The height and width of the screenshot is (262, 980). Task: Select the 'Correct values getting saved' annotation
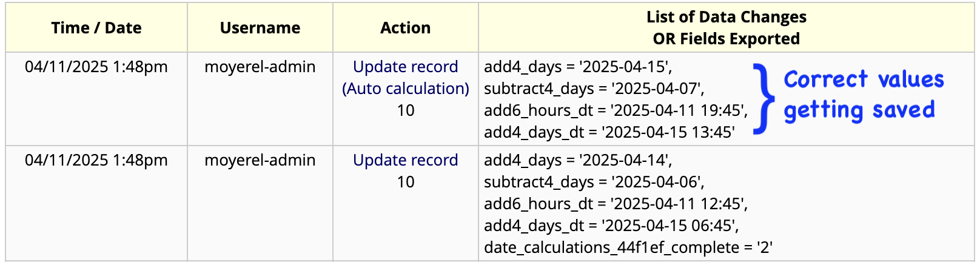tap(864, 95)
